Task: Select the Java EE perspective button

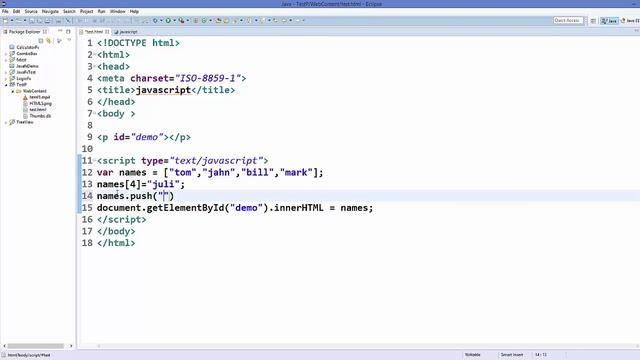Action: 630,20
